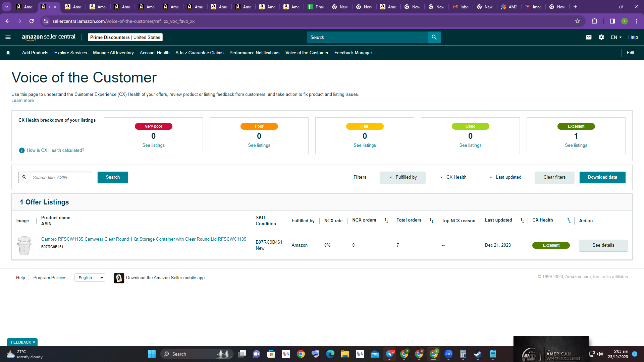644x362 pixels.
Task: See listings under Fair
Action: pyautogui.click(x=365, y=145)
